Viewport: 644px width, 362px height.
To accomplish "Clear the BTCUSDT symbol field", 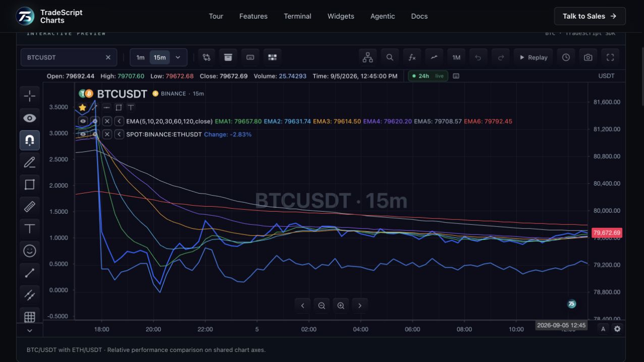I will [108, 57].
